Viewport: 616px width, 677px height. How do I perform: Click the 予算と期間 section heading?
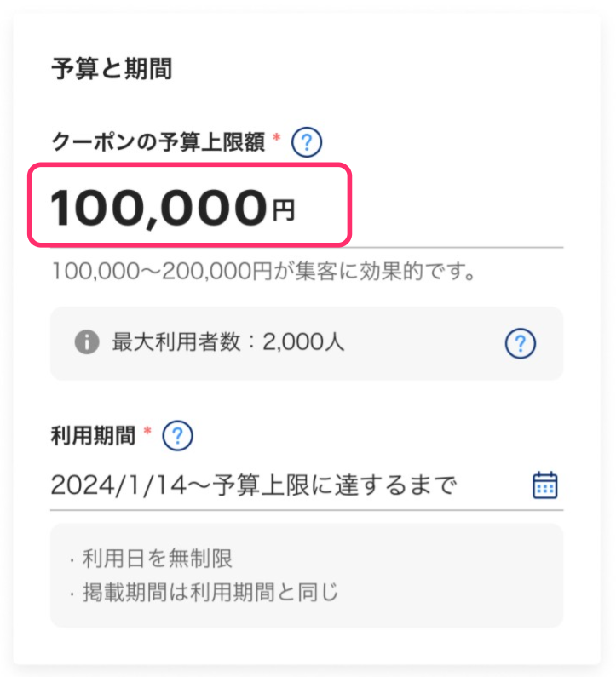(x=112, y=69)
